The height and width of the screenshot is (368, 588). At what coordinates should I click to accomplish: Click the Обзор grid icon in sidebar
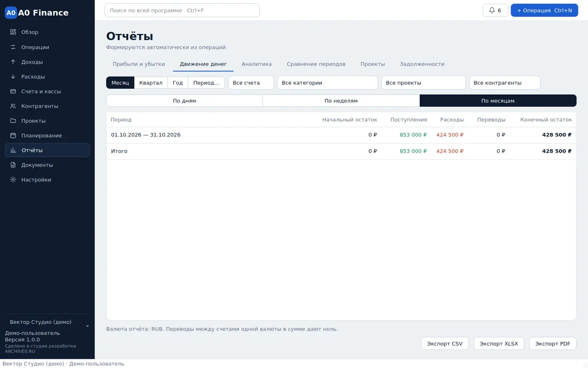point(13,32)
